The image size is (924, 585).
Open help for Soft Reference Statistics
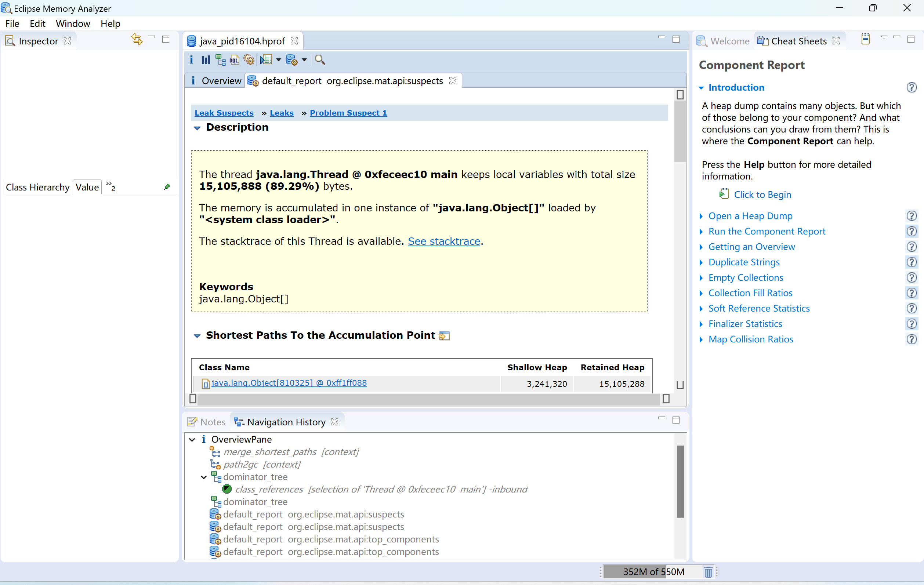coord(912,308)
